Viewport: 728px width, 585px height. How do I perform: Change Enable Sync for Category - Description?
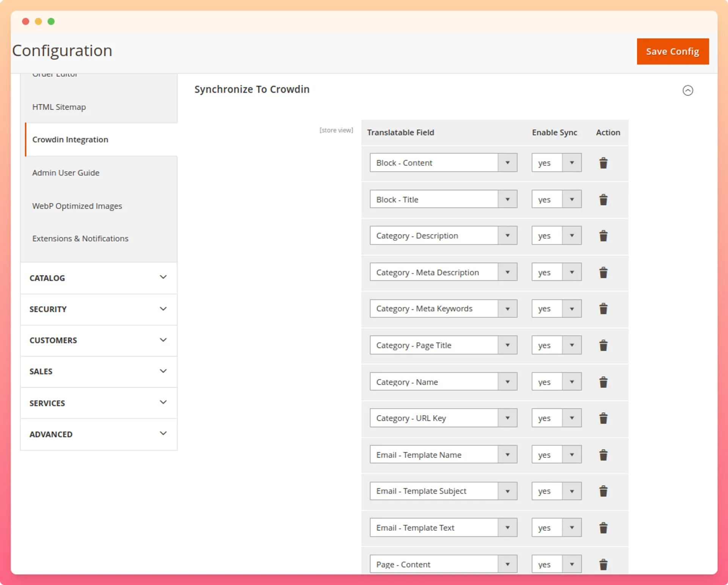click(556, 236)
